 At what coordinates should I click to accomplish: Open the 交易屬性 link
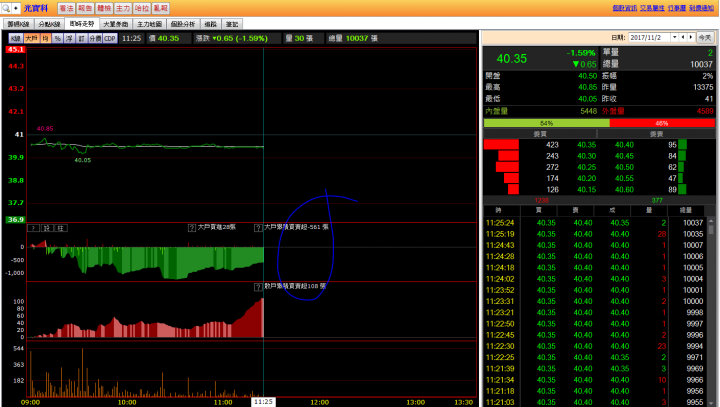point(652,8)
